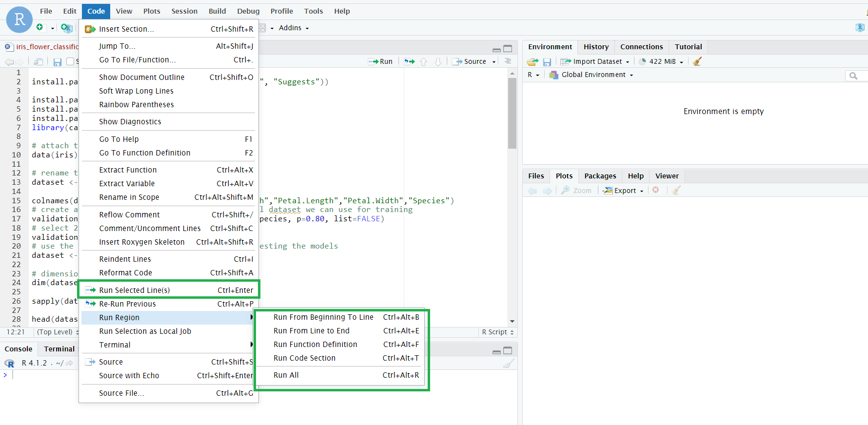
Task: Expand the Terminal submenu in the Code menu
Action: (168, 345)
